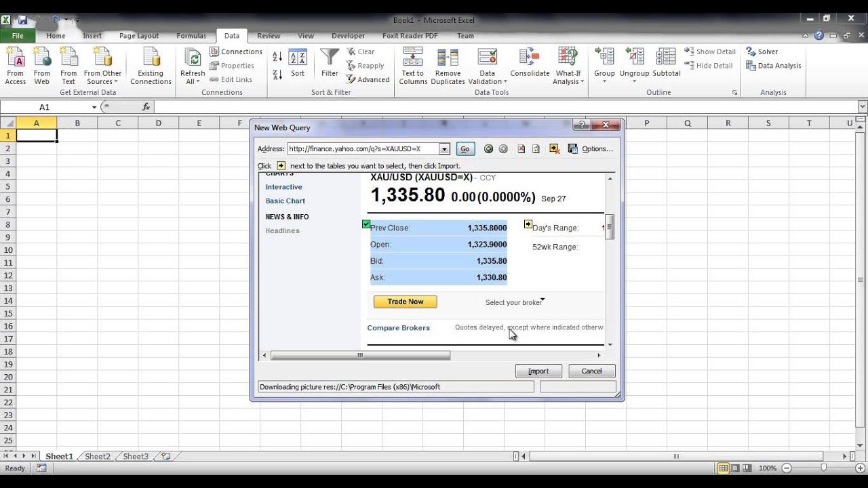
Task: Click the zoom in plus button
Action: tap(861, 468)
